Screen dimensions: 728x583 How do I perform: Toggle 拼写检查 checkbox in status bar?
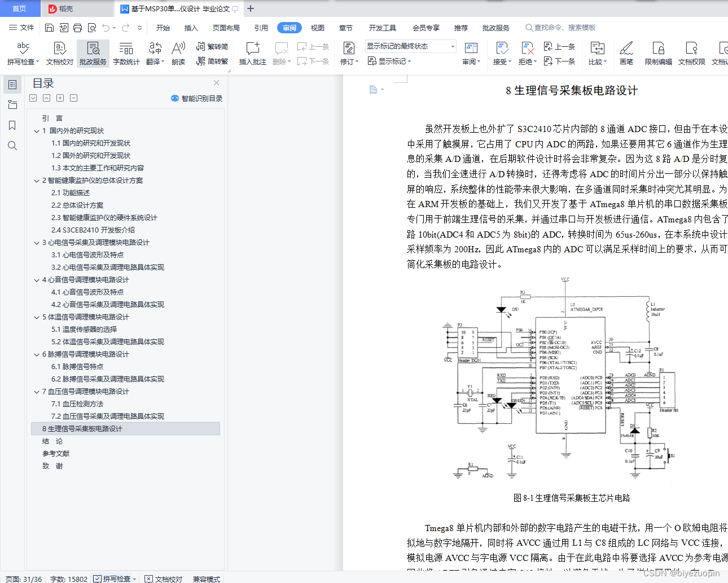(x=98, y=578)
